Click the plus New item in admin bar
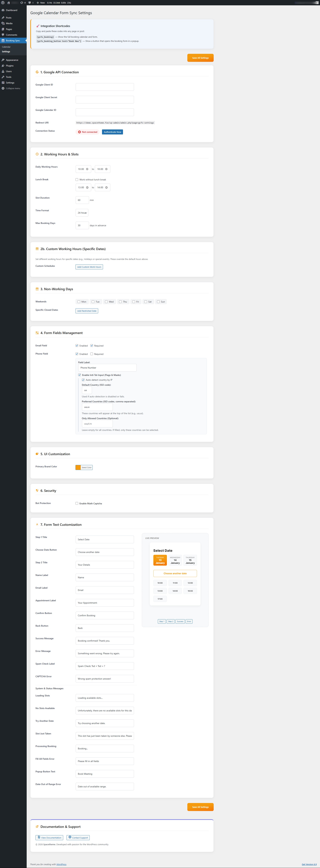The image size is (320, 868). [x=41, y=3]
